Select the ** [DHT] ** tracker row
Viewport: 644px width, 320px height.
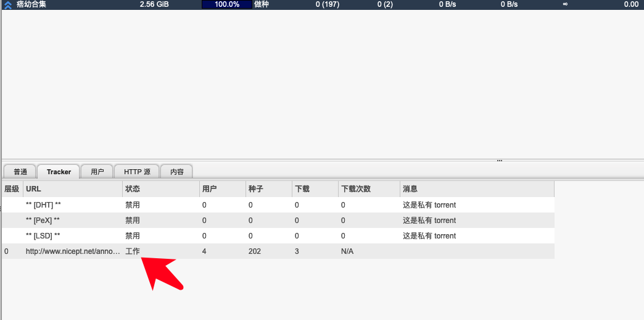click(278, 205)
